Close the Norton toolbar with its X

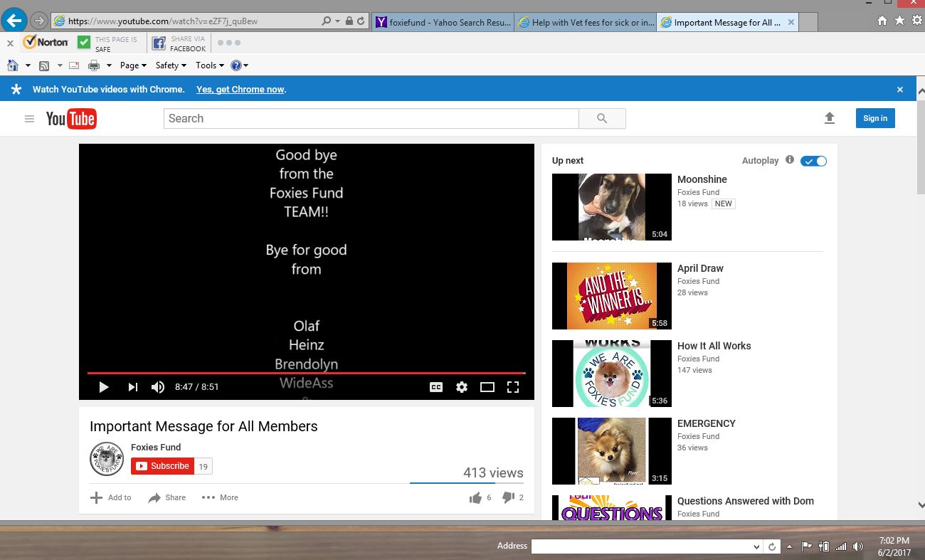[x=10, y=43]
